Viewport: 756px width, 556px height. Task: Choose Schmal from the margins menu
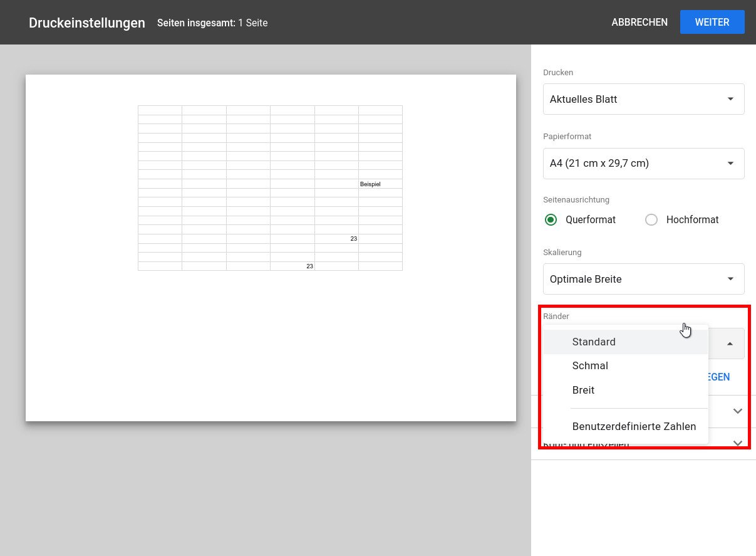coord(589,365)
